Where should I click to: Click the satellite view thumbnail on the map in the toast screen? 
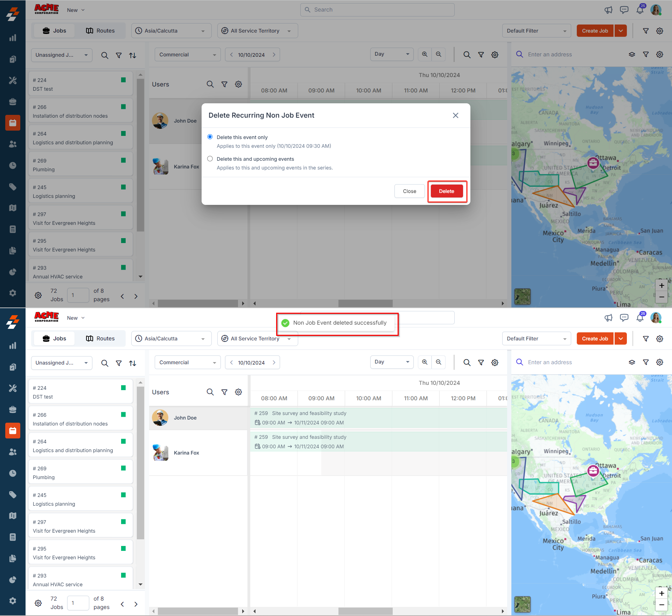pyautogui.click(x=523, y=604)
